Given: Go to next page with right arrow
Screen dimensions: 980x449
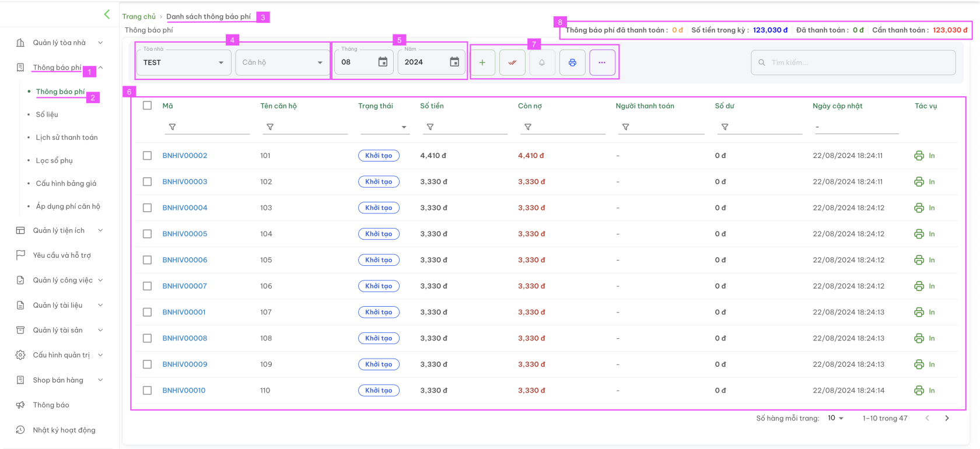Looking at the screenshot, I should [947, 418].
